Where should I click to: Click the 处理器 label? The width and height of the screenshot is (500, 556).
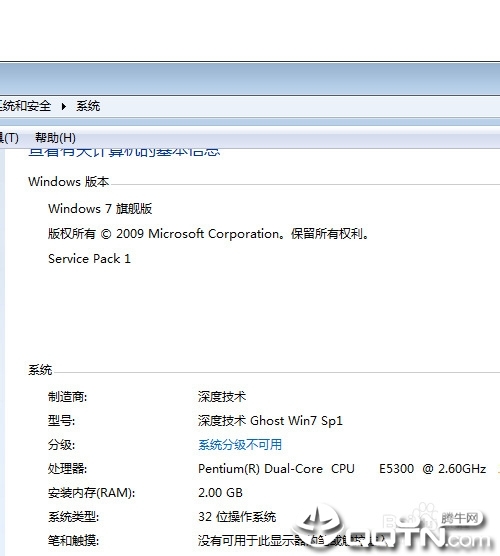tap(67, 469)
